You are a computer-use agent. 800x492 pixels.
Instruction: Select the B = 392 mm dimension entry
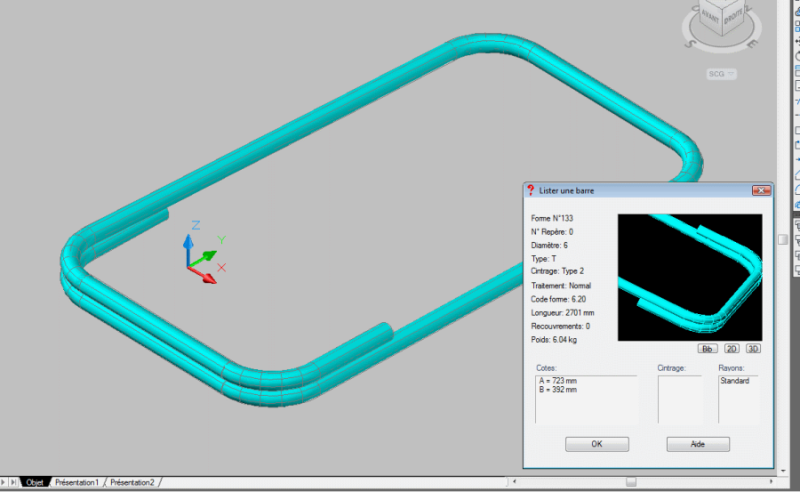click(x=558, y=390)
